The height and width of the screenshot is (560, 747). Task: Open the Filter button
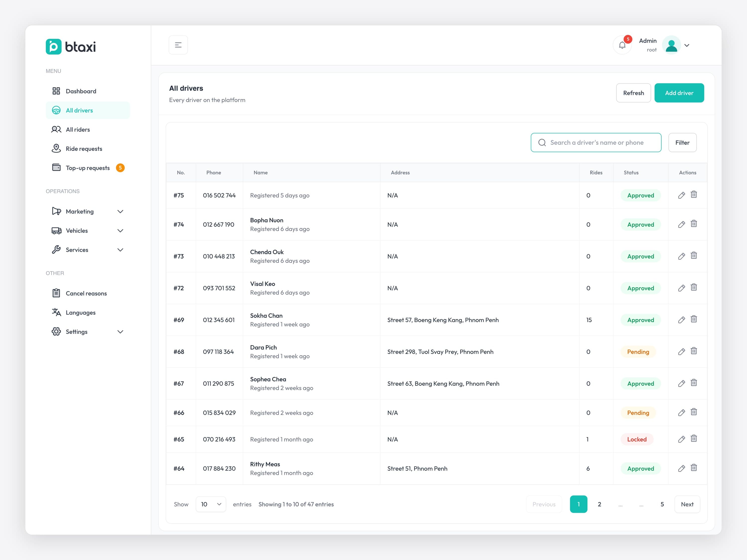point(682,142)
